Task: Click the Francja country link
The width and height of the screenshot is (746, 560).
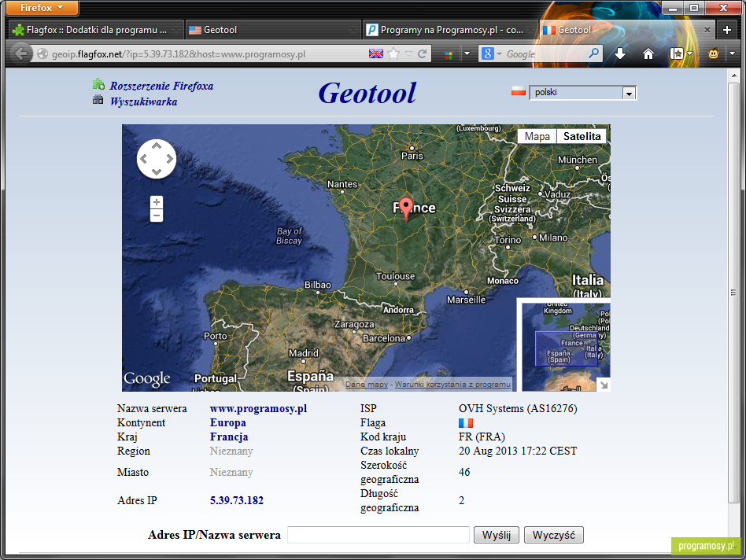Action: (x=229, y=437)
